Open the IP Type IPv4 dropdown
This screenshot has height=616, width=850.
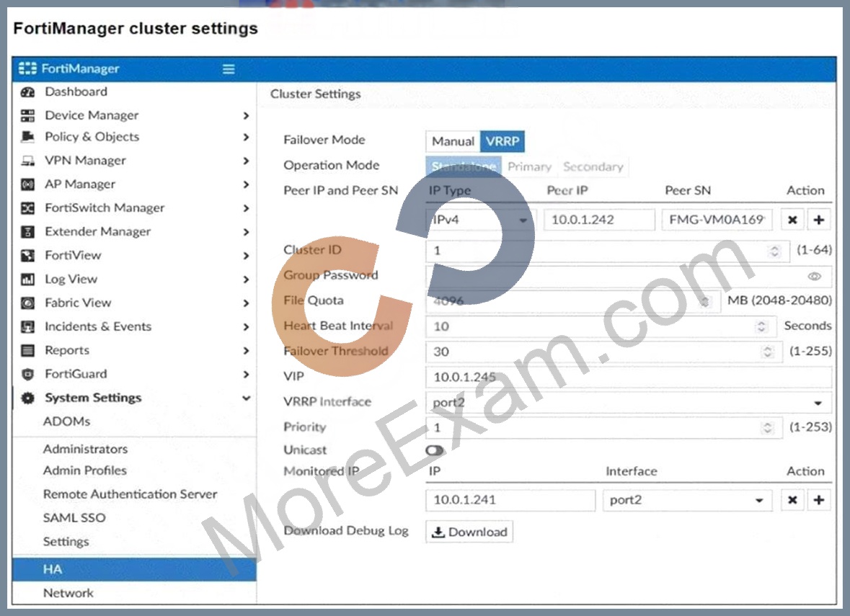point(481,220)
